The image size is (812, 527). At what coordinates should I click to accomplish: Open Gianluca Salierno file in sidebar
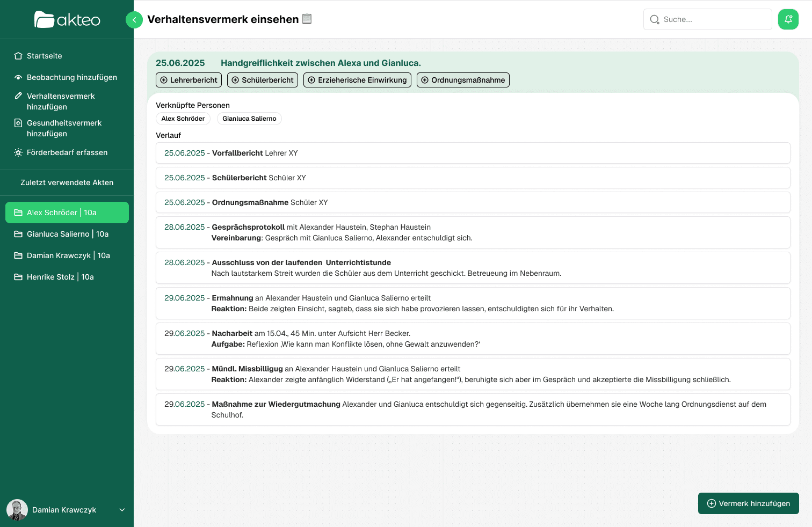coord(67,234)
